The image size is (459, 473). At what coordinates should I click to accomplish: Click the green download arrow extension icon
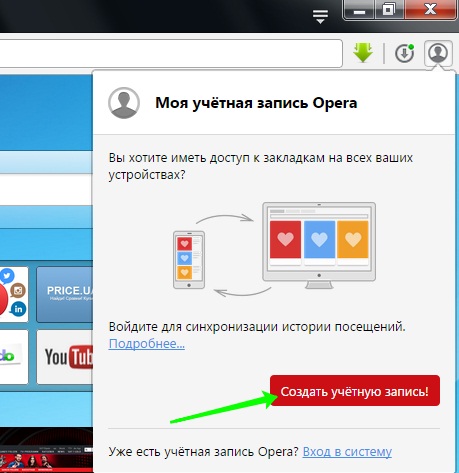pyautogui.click(x=363, y=52)
